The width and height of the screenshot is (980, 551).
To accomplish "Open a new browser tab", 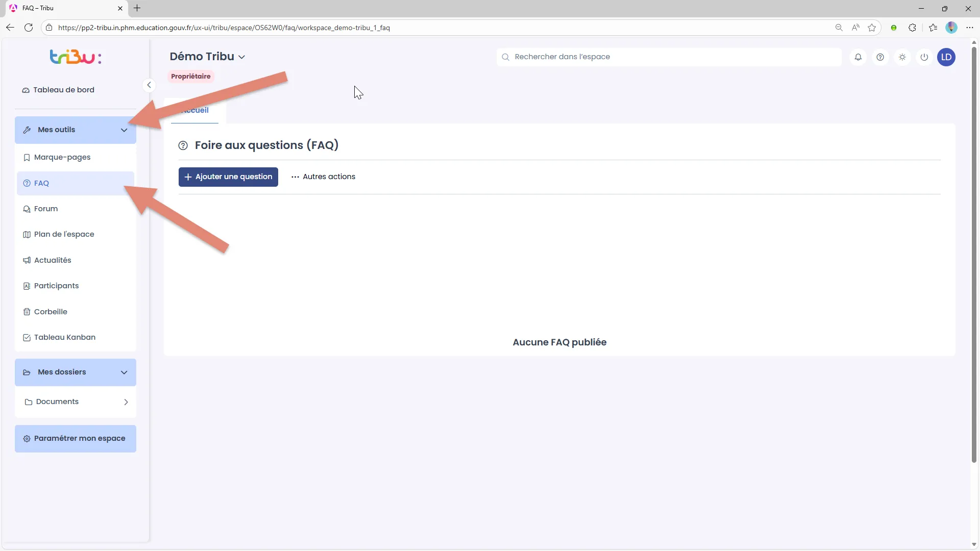I will pyautogui.click(x=137, y=8).
